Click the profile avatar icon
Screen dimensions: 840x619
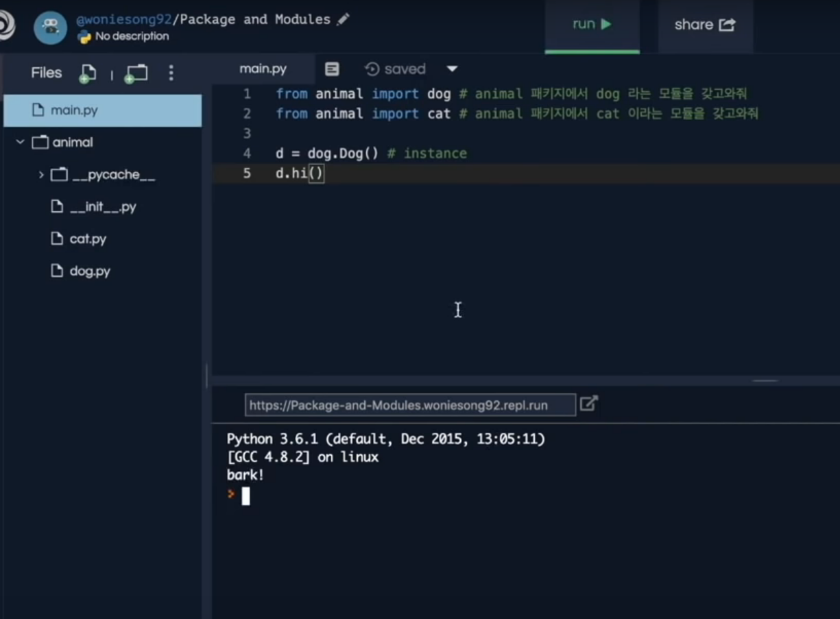[50, 27]
